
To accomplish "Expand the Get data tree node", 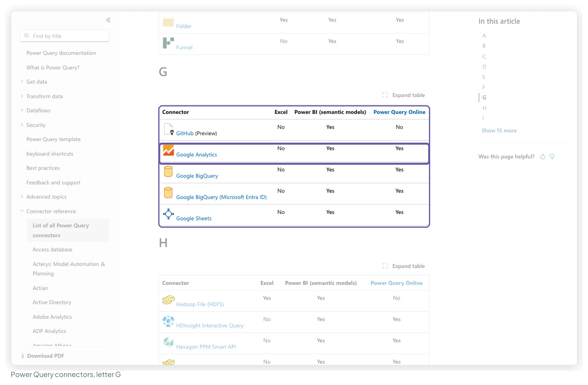I will pos(22,81).
